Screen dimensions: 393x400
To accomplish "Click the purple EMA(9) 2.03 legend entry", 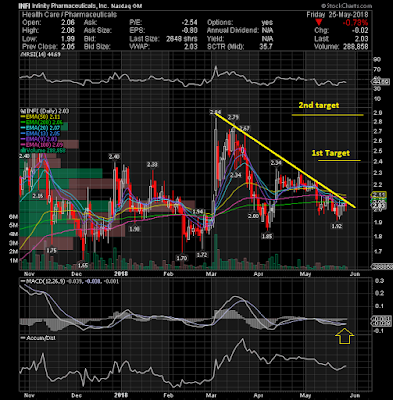I will point(39,139).
